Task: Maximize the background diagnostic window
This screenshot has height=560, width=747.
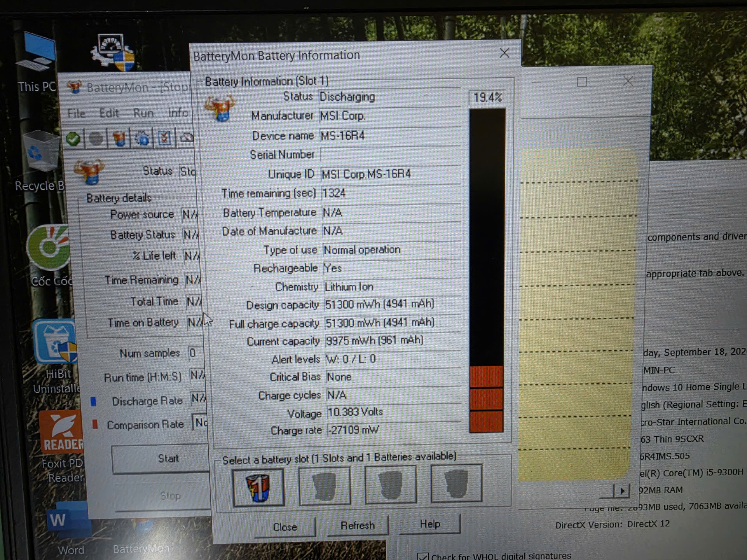Action: (x=582, y=82)
